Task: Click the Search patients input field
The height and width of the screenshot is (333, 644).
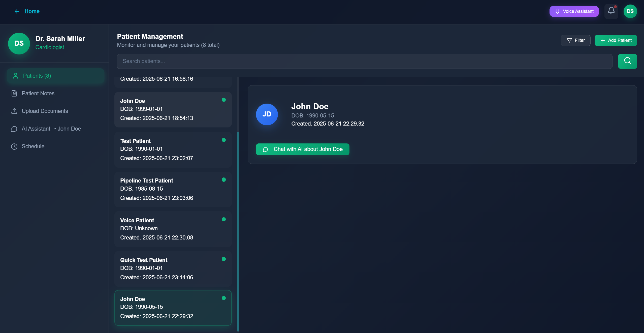Action: click(364, 61)
